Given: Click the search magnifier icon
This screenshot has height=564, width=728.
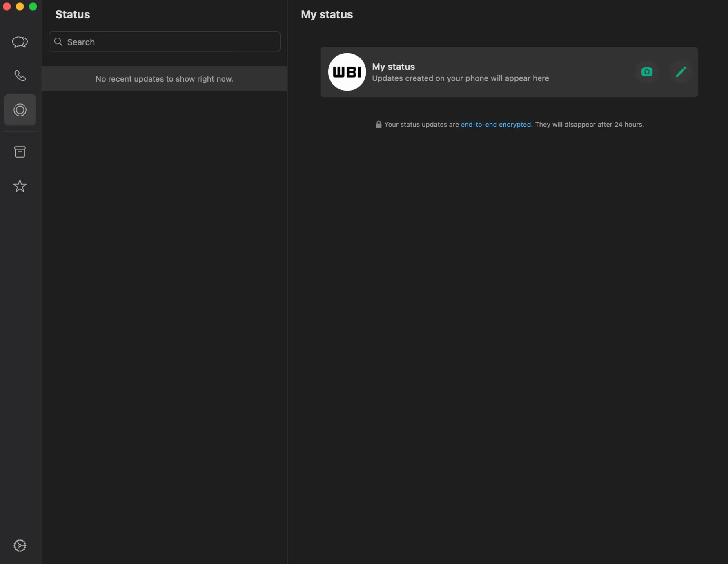Looking at the screenshot, I should (58, 42).
